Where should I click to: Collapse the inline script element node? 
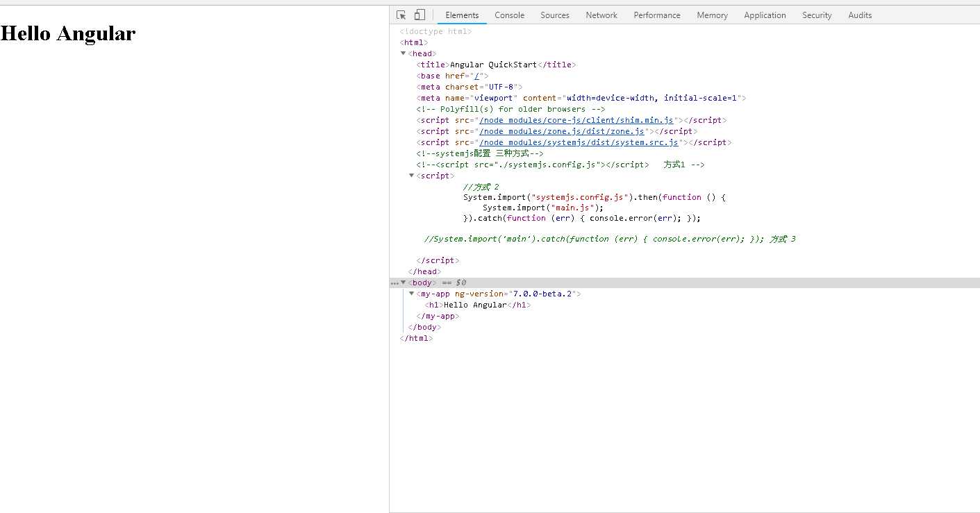click(x=412, y=176)
